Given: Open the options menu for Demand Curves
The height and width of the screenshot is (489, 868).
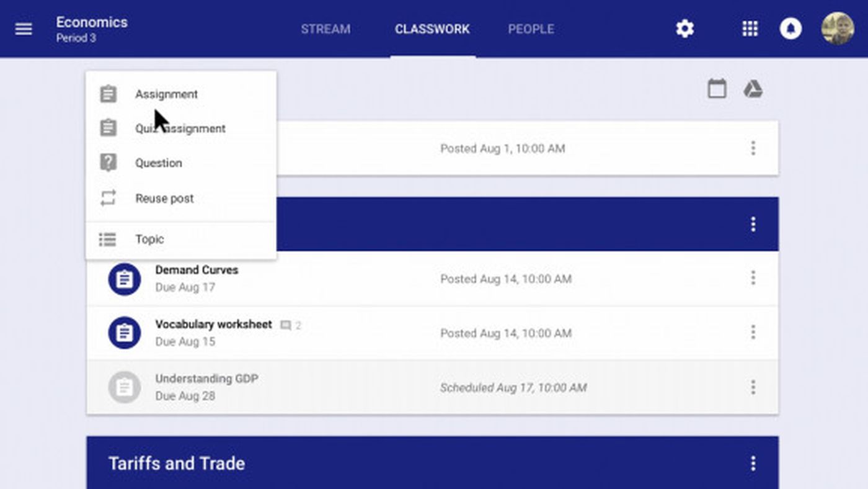Looking at the screenshot, I should (753, 279).
